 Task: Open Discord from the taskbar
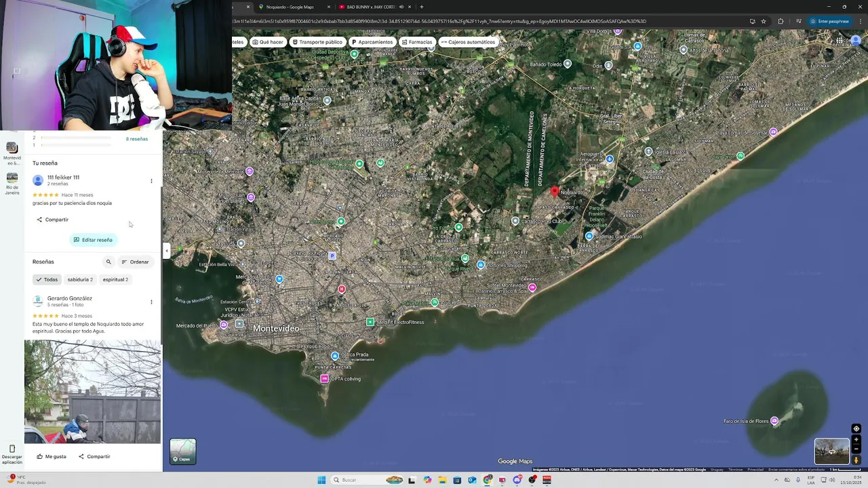click(x=517, y=480)
